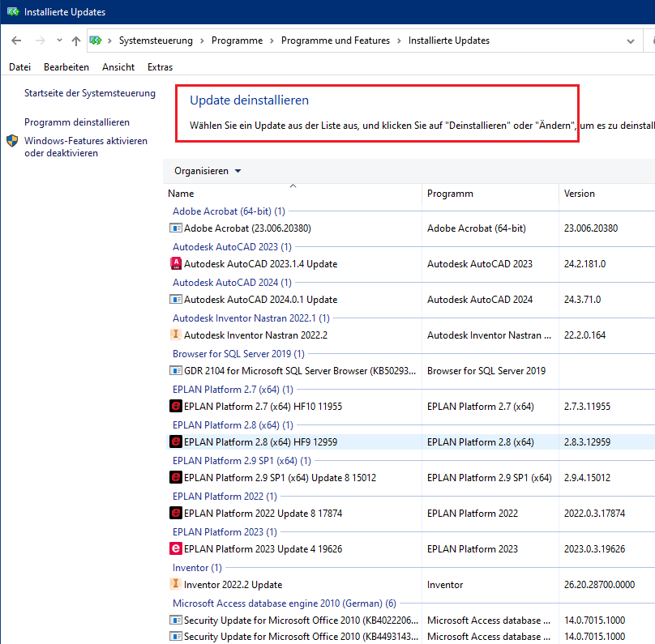Click the Inventor 2022.2 Update icon
The width and height of the screenshot is (655, 644).
tap(175, 584)
